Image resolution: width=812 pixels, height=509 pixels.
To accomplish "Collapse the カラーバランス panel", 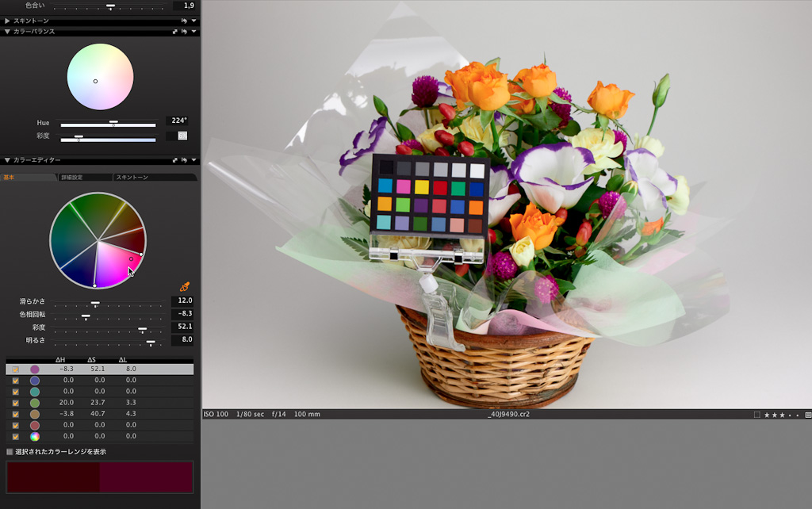I will [x=7, y=32].
